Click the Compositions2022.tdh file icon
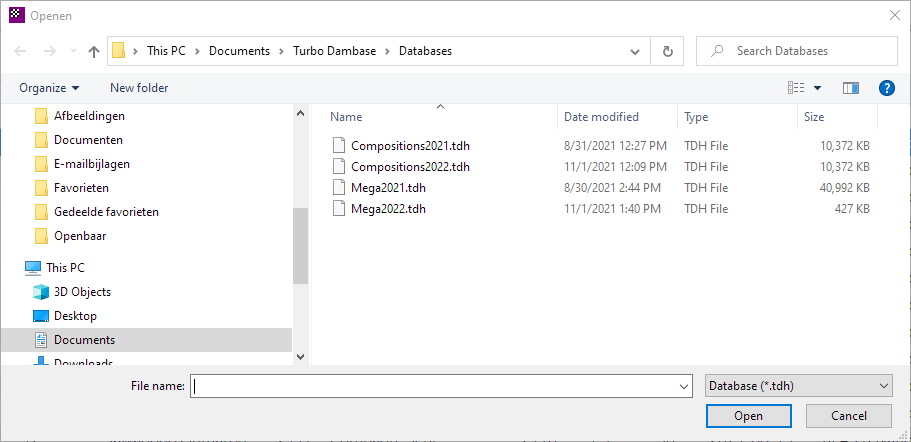This screenshot has width=911, height=442. (339, 167)
